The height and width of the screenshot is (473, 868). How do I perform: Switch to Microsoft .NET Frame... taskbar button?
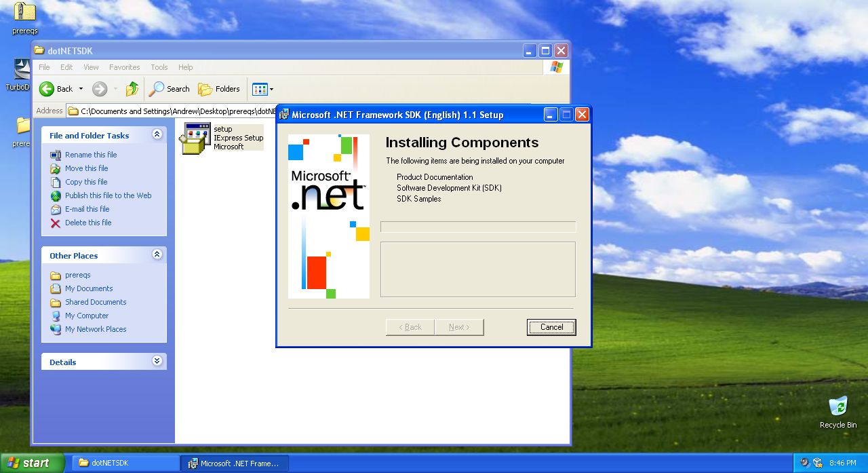point(235,463)
